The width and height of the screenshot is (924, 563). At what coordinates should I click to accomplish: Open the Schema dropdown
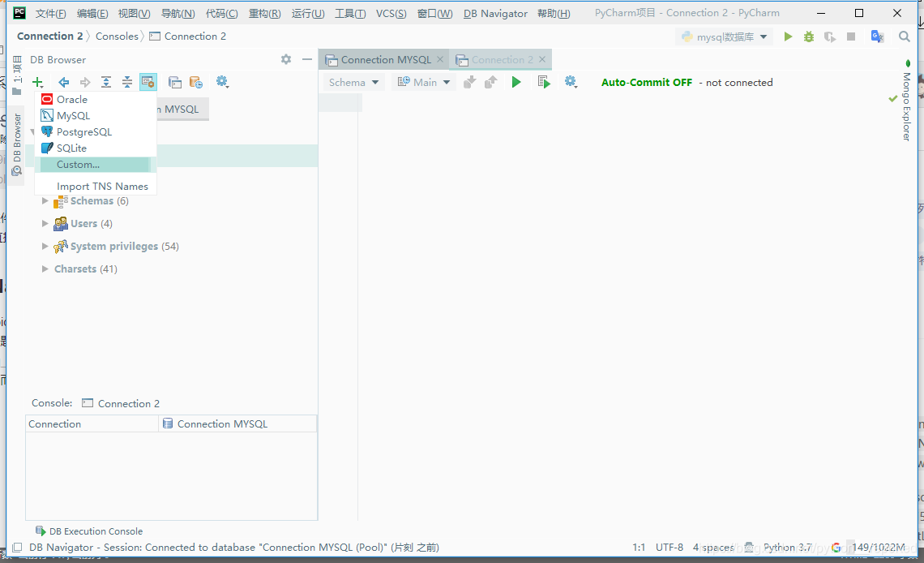click(x=353, y=83)
